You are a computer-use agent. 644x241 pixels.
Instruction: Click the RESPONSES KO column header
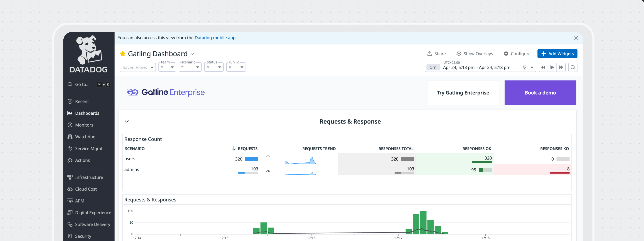coord(554,148)
